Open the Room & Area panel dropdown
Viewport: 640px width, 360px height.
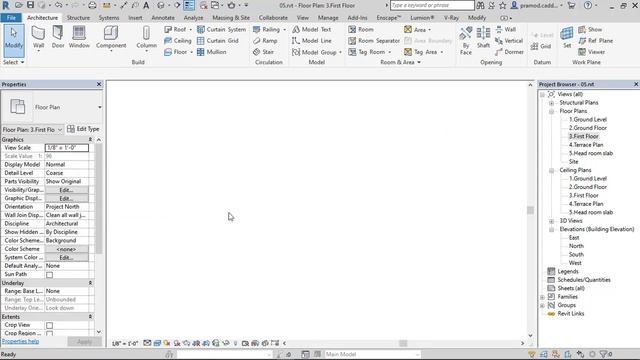[x=400, y=62]
